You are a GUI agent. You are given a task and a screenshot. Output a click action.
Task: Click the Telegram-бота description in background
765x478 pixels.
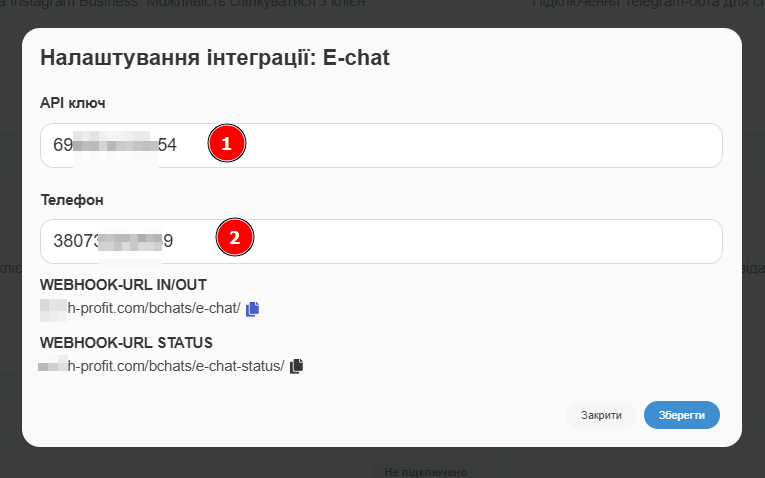tap(640, 5)
